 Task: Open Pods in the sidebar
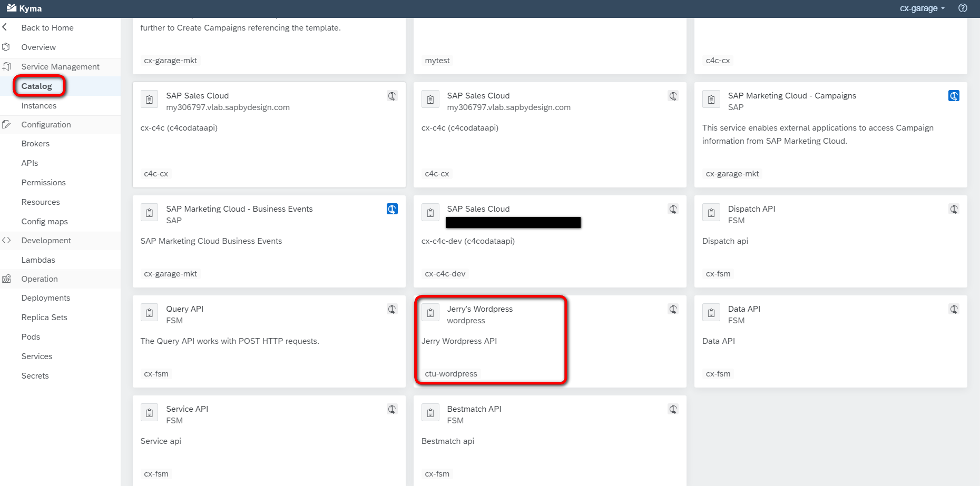[31, 336]
